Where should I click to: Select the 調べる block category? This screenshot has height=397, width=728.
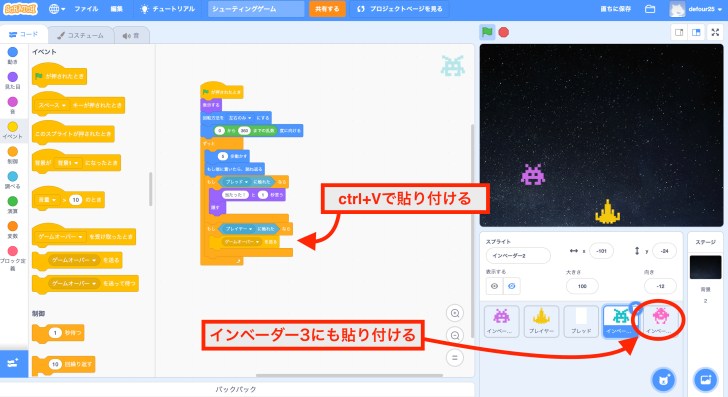coord(13,180)
